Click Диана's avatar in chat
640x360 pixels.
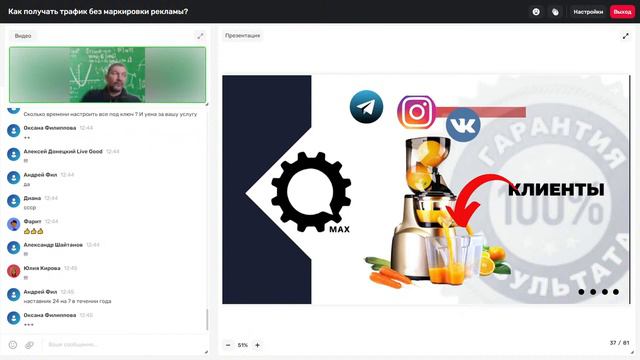click(x=13, y=201)
